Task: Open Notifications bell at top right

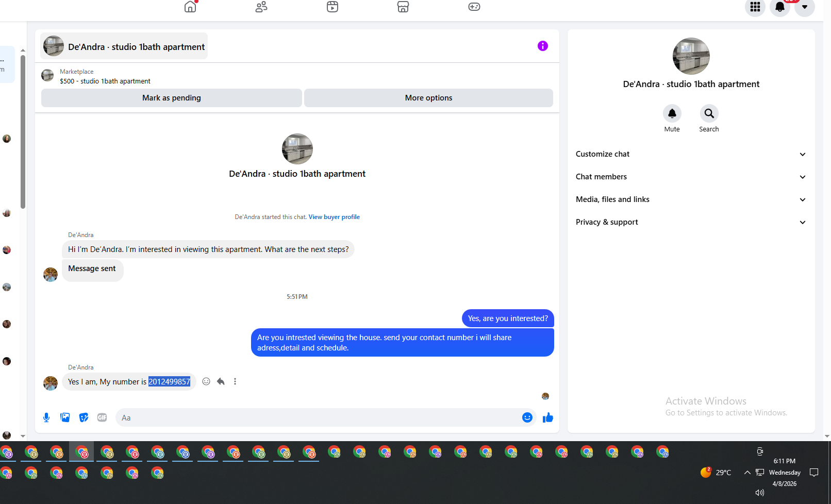Action: click(x=780, y=7)
